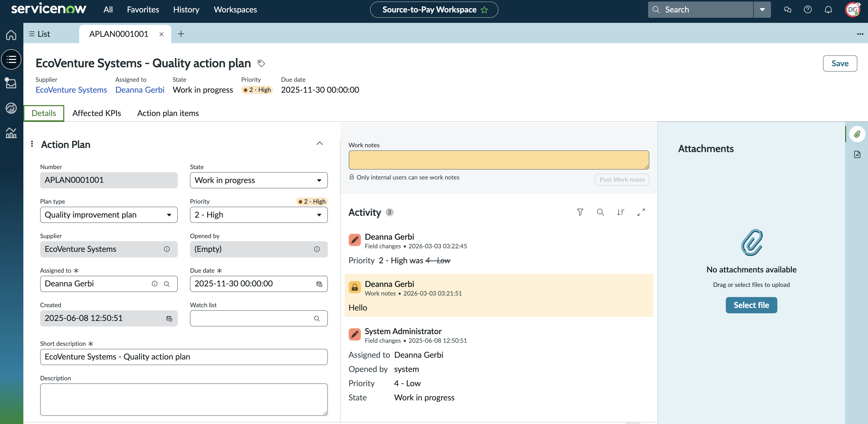This screenshot has height=424, width=868.
Task: Open the History menu
Action: [x=186, y=10]
